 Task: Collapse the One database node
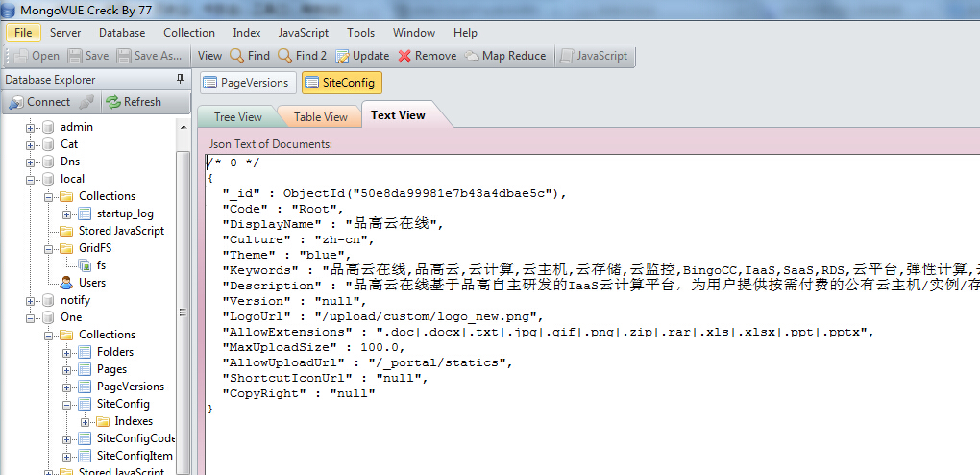[30, 318]
